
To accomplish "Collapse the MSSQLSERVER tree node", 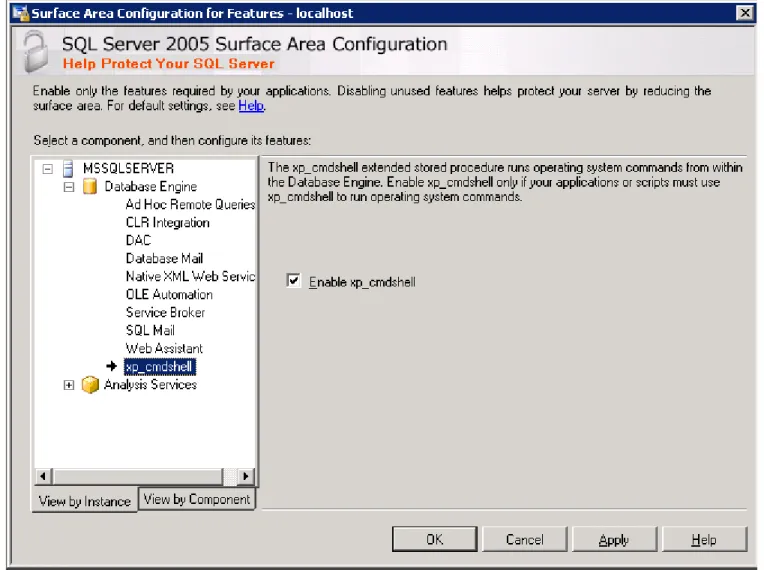I will click(x=48, y=169).
